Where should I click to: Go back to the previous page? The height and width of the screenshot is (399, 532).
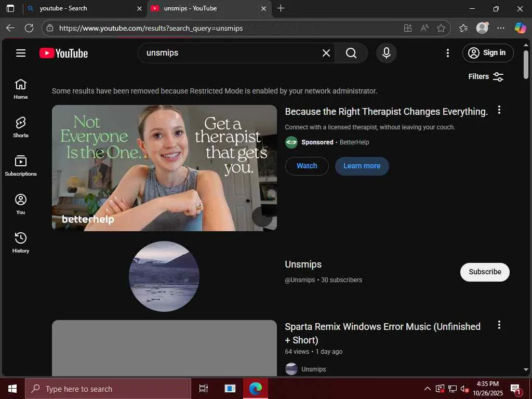[10, 28]
